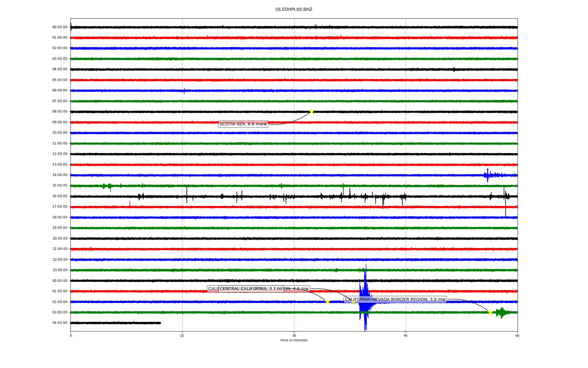Viewport: 588px width, 368px height.
Task: Click the 15:00:00 time label
Action: tap(60, 186)
